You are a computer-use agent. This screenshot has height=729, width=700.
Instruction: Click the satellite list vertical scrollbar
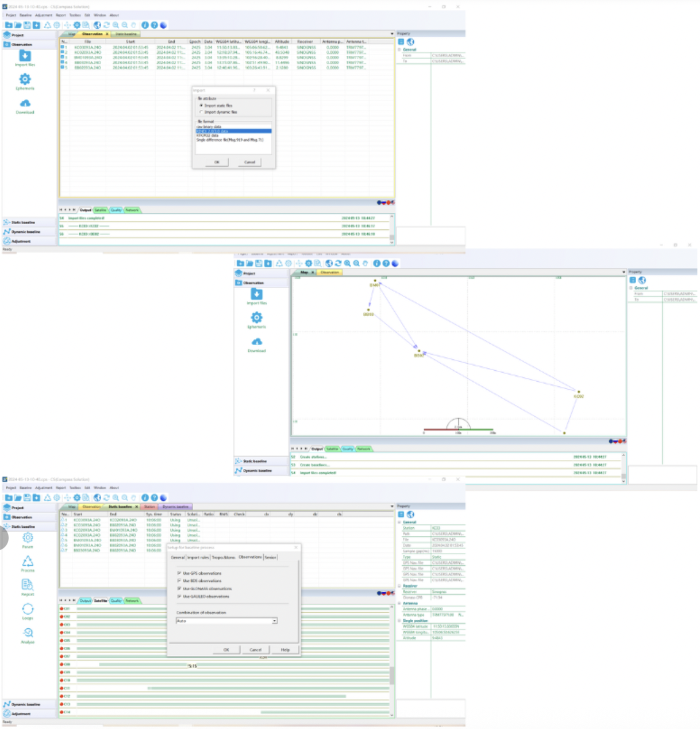[x=392, y=676]
